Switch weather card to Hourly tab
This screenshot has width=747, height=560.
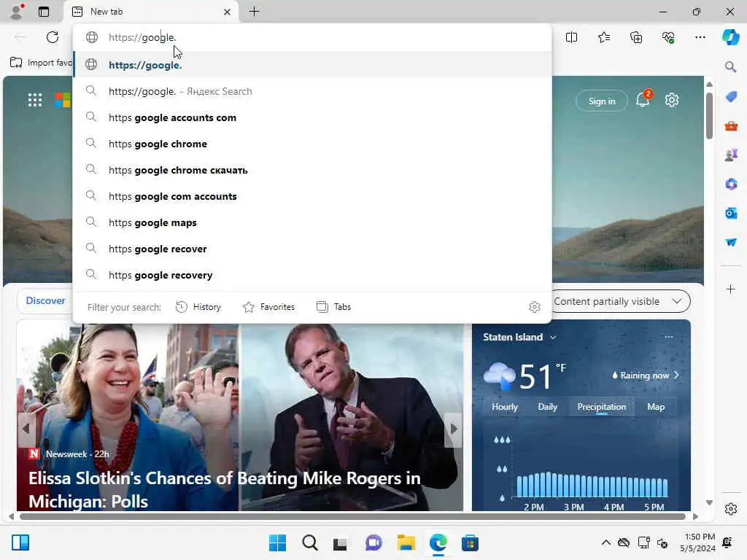(x=505, y=407)
